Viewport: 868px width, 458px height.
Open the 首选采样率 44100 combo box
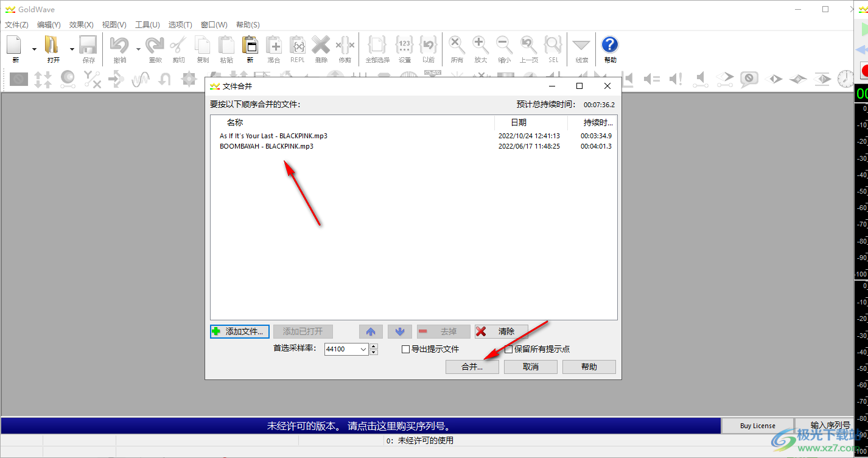(x=346, y=349)
